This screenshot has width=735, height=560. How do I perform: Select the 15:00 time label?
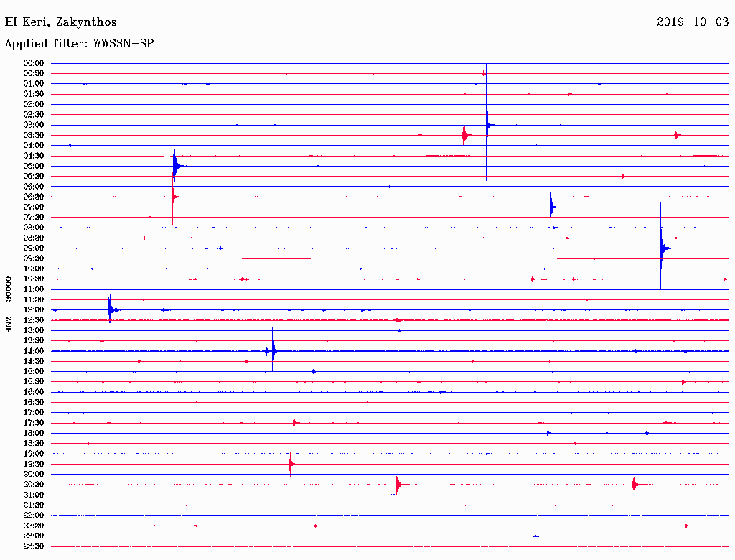tap(33, 371)
